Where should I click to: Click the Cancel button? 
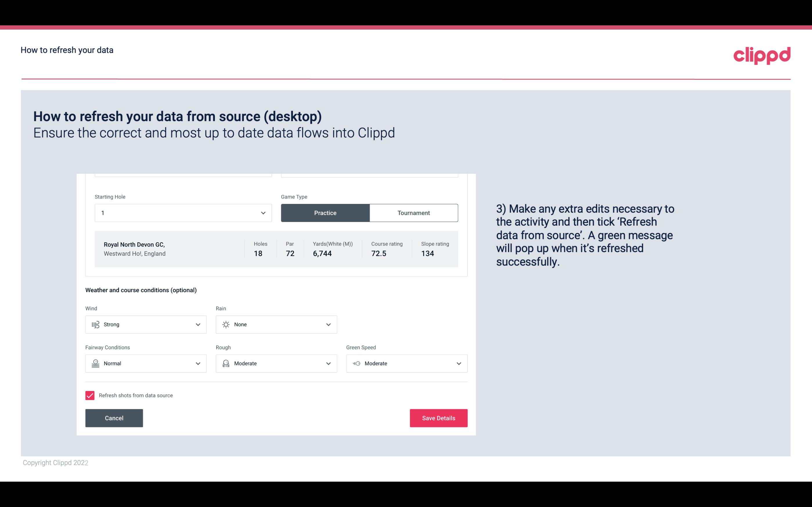point(114,418)
